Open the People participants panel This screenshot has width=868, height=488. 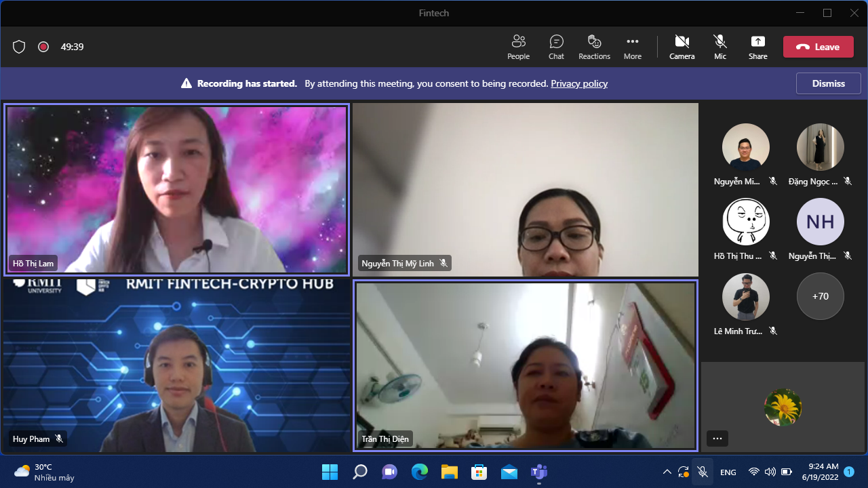[518, 47]
